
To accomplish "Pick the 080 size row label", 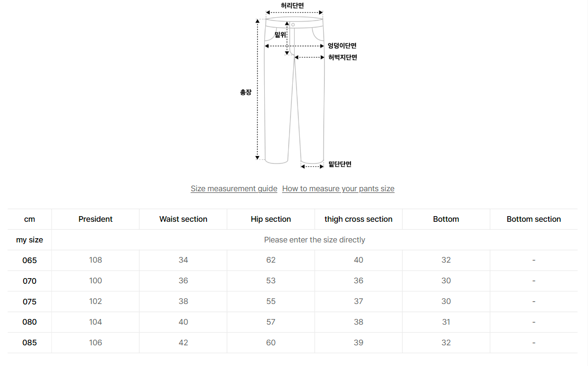I will [x=30, y=322].
